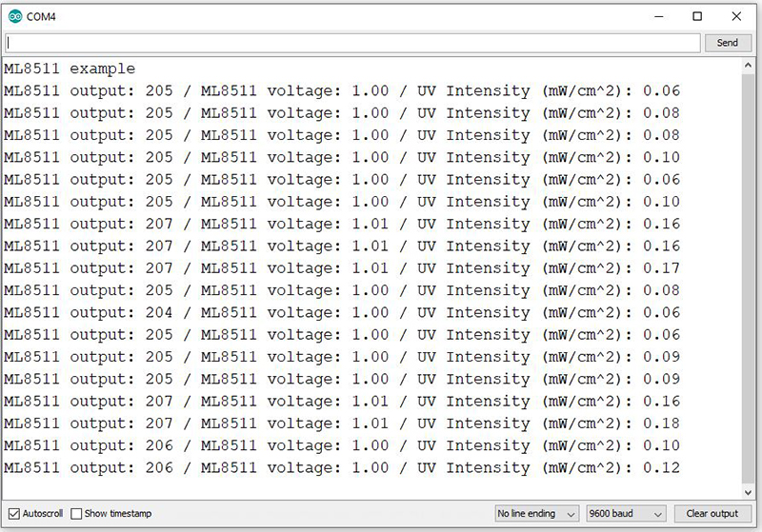Click the line with UV intensity 0.18
Viewport: 762px width, 532px height.
[x=342, y=424]
